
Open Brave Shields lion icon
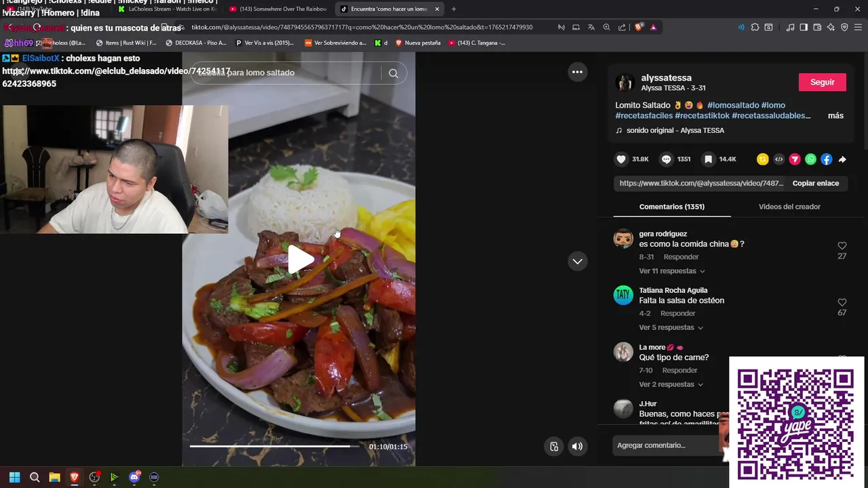(x=638, y=27)
